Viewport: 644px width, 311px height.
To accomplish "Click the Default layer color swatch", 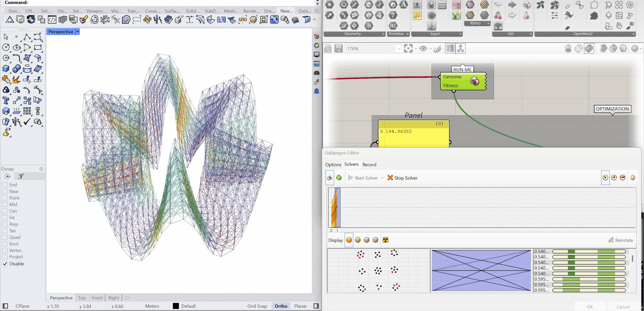I will [x=176, y=306].
